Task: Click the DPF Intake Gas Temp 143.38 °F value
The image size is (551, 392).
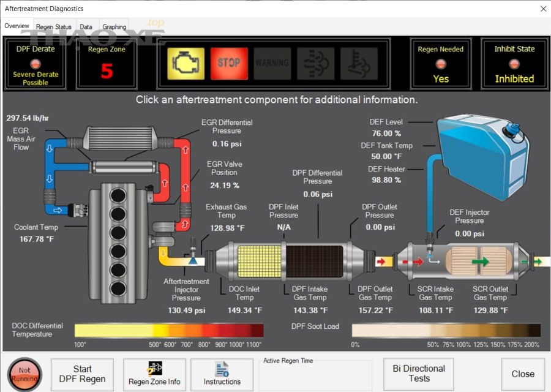Action: [310, 311]
